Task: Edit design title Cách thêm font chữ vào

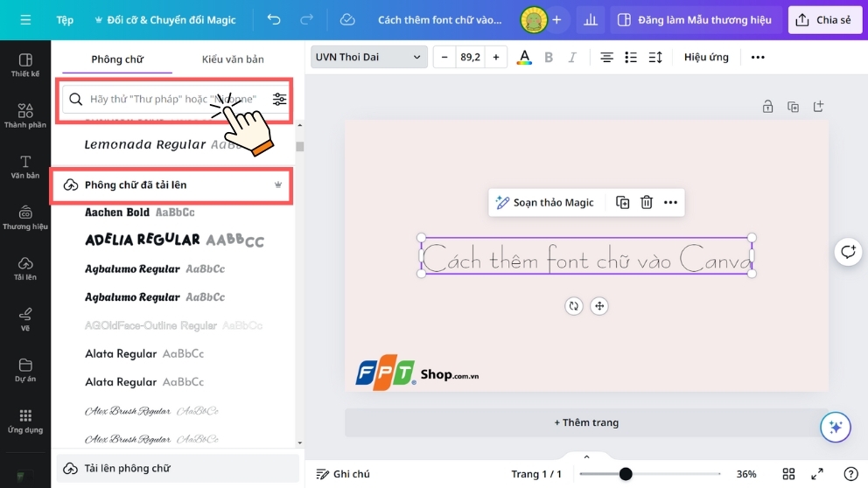Action: point(439,20)
